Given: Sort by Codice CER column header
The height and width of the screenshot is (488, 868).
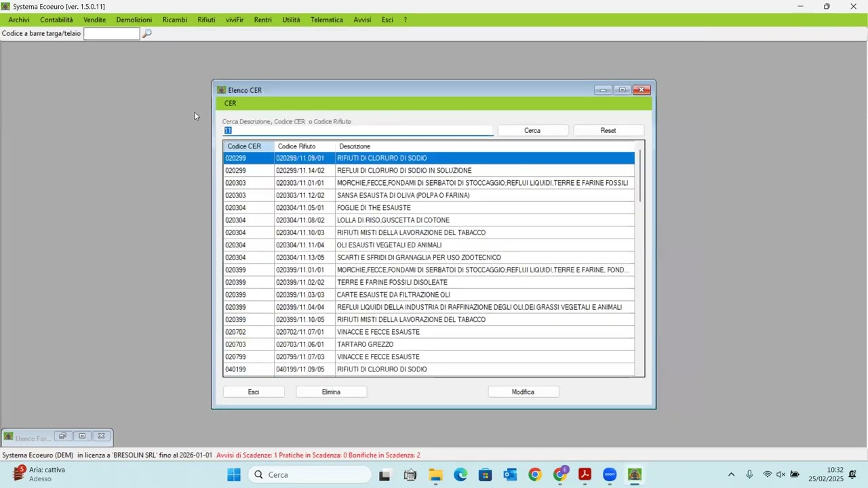Looking at the screenshot, I should coord(248,146).
